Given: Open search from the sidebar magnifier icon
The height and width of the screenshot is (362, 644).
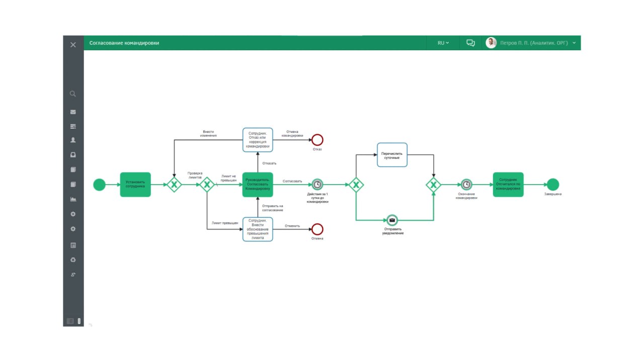Looking at the screenshot, I should tap(73, 94).
